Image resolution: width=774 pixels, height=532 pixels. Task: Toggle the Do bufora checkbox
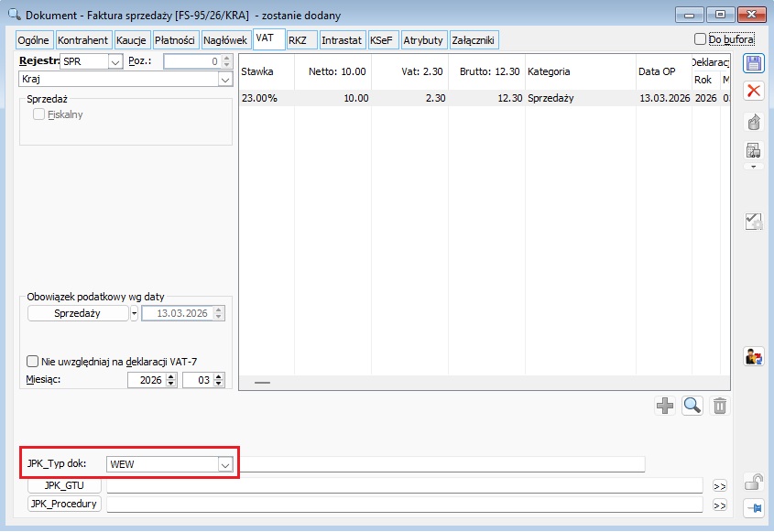(700, 39)
